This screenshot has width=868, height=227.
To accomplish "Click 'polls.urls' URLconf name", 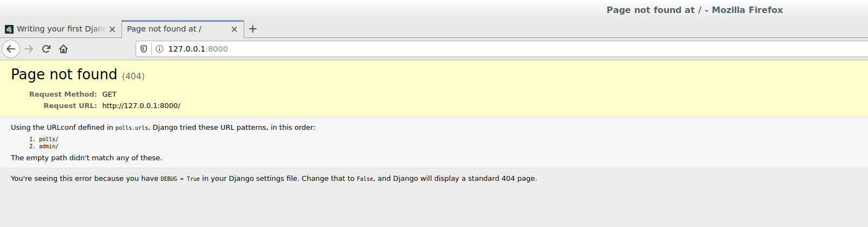I will 132,128.
